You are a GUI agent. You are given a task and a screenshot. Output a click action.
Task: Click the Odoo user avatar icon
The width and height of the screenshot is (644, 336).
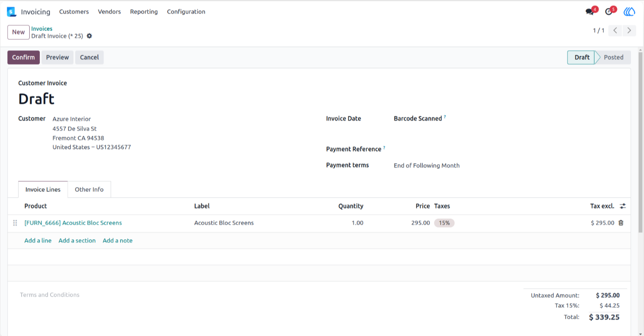click(x=629, y=12)
